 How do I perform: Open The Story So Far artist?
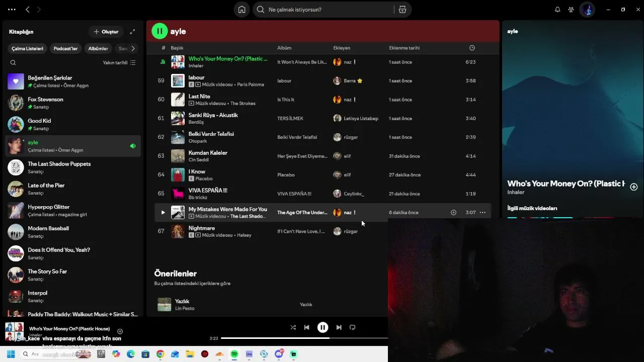[x=73, y=275]
